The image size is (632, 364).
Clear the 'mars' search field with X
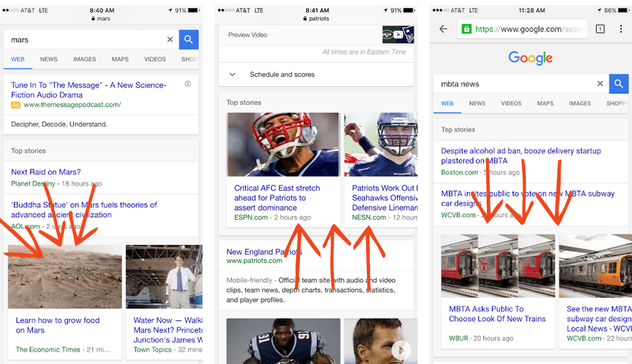[x=170, y=40]
